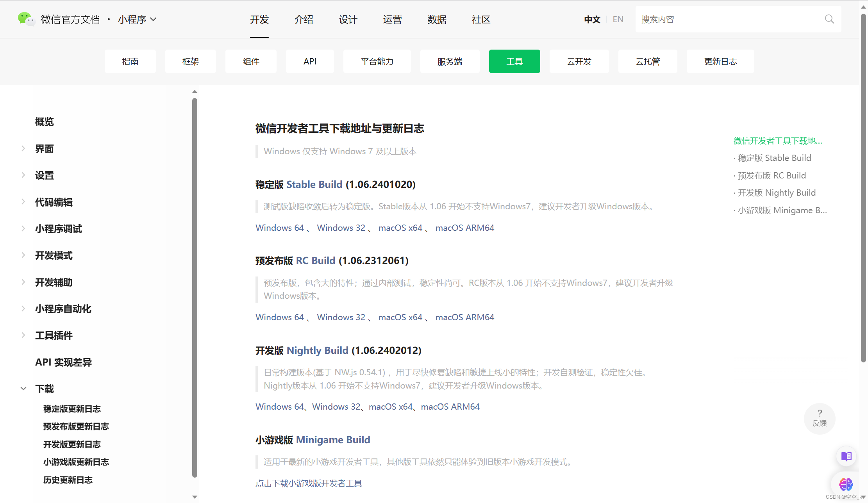Download Nightly Build for macOS x64
The image size is (868, 503).
pyautogui.click(x=391, y=407)
